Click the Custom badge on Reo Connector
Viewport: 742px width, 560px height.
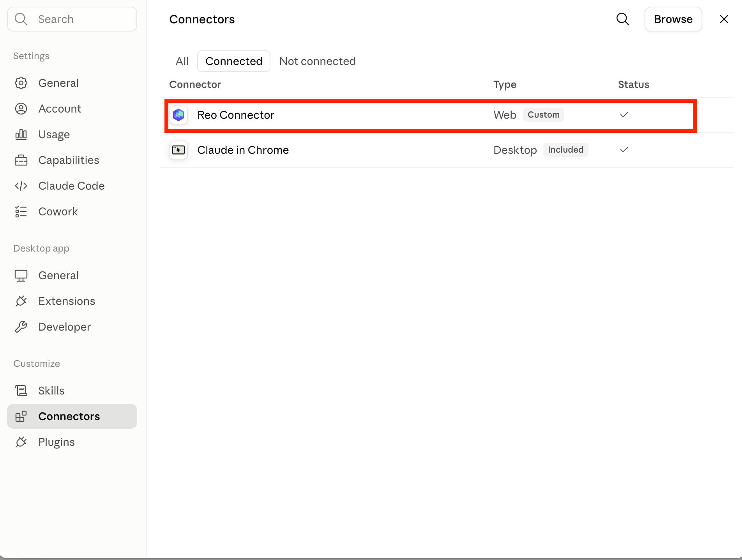(x=544, y=114)
